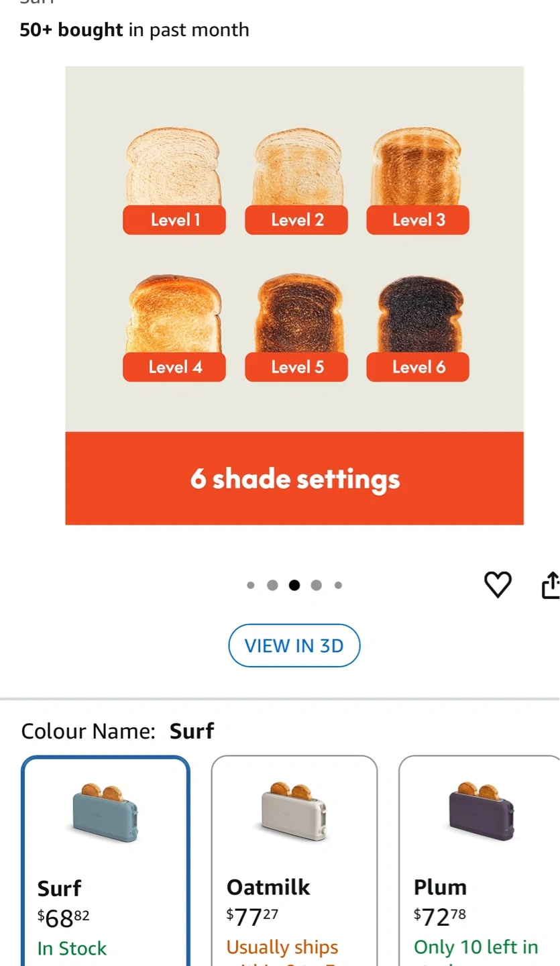Tap the purple Plum toaster thumbnail
This screenshot has height=966, width=560.
pos(482,812)
